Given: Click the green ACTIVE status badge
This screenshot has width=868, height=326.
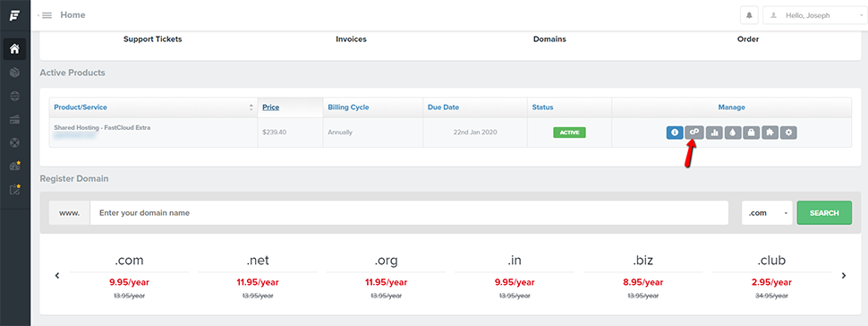Looking at the screenshot, I should pos(569,133).
